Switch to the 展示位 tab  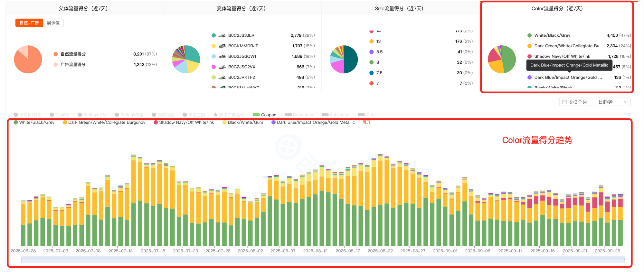(x=53, y=23)
